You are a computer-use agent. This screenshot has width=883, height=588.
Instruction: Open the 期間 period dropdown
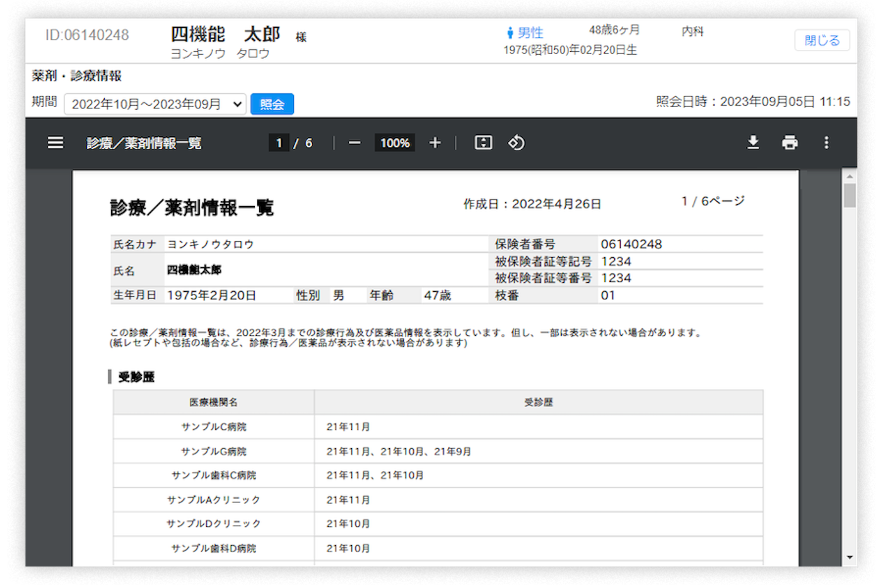155,104
